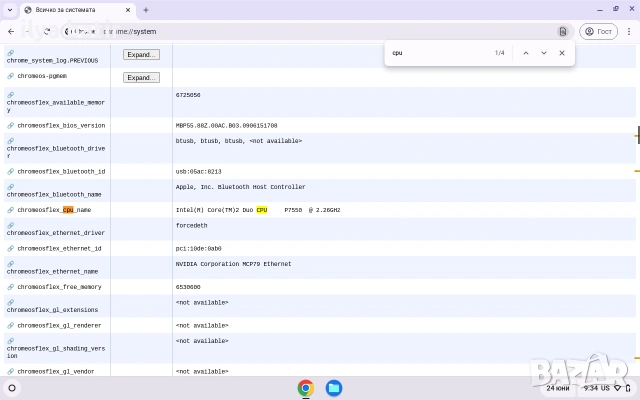Expand chrome_system_log.PREVIOUS entry
The image size is (640, 400).
pyautogui.click(x=141, y=54)
